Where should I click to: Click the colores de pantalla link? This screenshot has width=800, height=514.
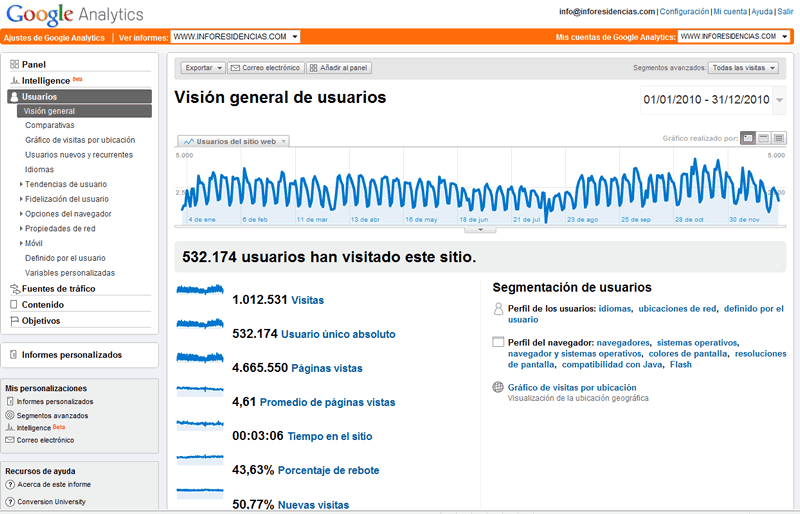tap(688, 354)
